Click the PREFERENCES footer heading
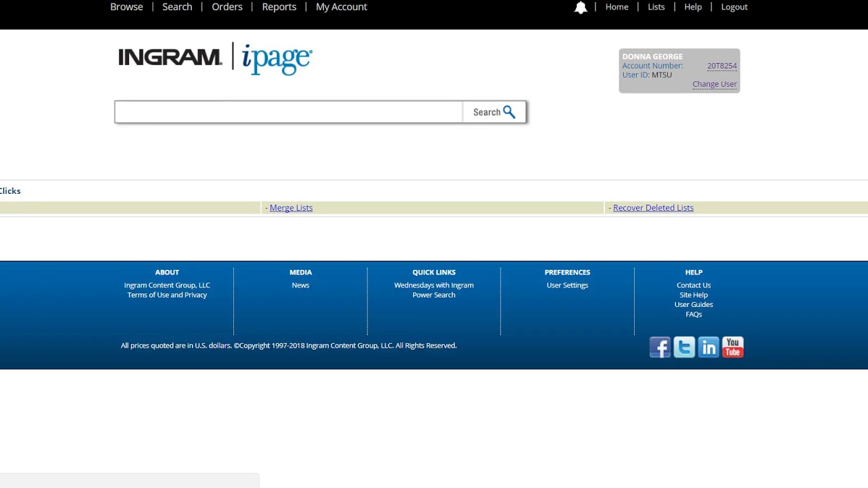Screen dimensions: 868x488 point(568,272)
